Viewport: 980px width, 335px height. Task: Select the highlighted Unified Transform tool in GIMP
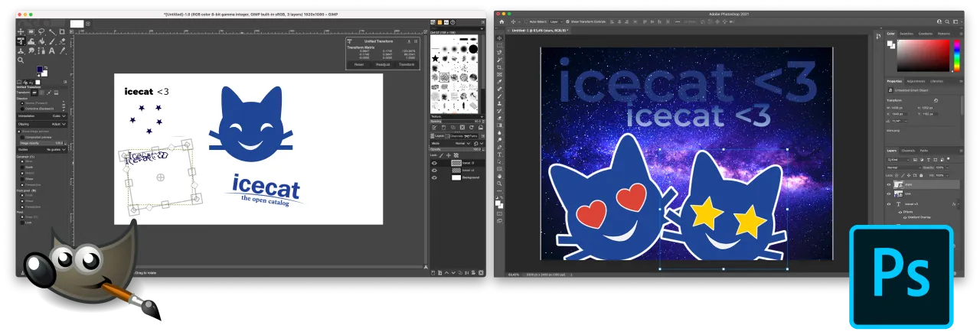click(x=21, y=41)
